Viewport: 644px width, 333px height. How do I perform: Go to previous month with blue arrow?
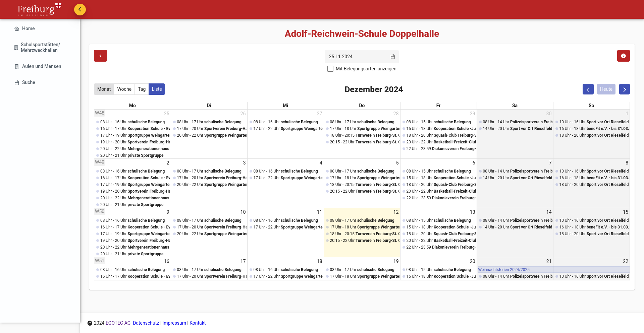pyautogui.click(x=588, y=89)
